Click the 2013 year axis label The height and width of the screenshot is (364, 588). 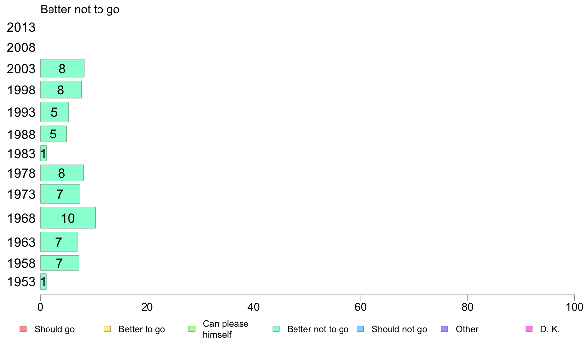coord(21,27)
